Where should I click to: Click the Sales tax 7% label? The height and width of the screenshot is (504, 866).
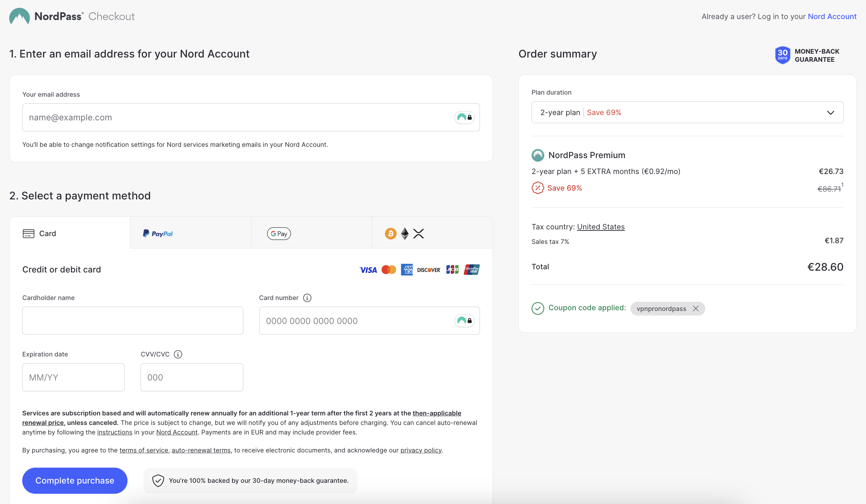pyautogui.click(x=550, y=242)
